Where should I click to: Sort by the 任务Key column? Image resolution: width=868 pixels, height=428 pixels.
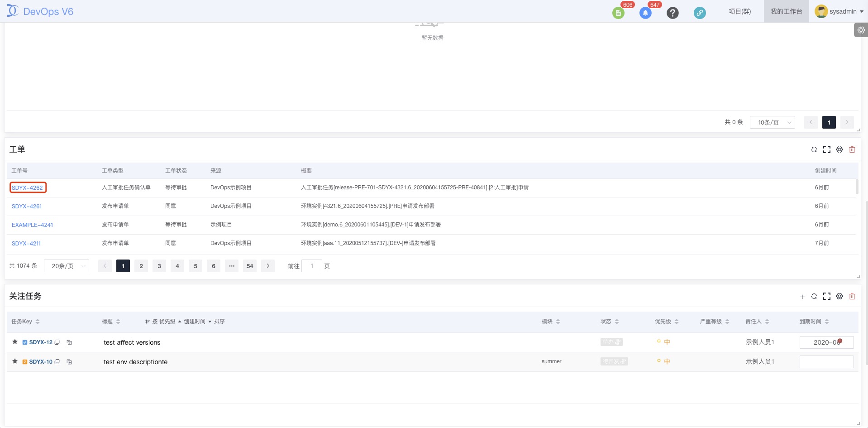38,322
